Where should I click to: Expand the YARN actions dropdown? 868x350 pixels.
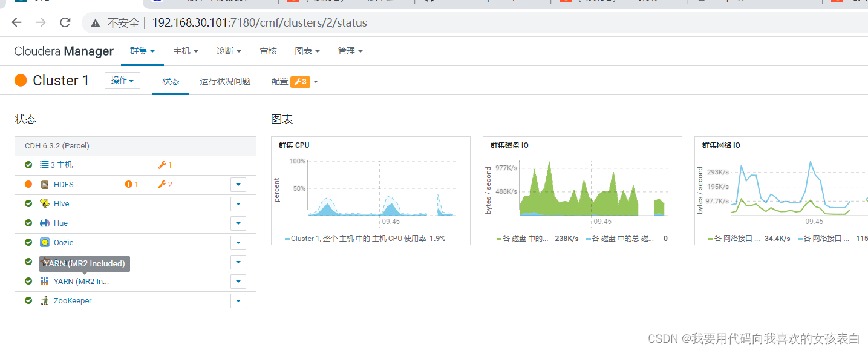pos(238,281)
